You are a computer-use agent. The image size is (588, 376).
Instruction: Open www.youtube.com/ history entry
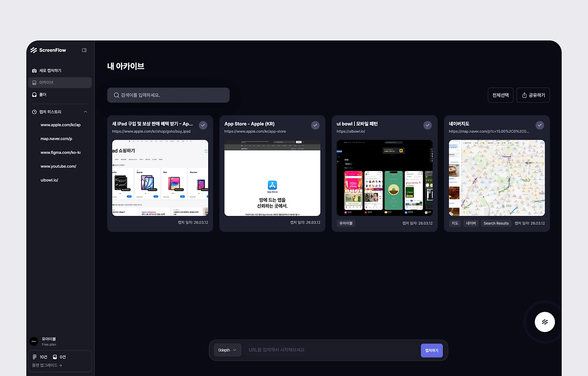click(x=58, y=166)
